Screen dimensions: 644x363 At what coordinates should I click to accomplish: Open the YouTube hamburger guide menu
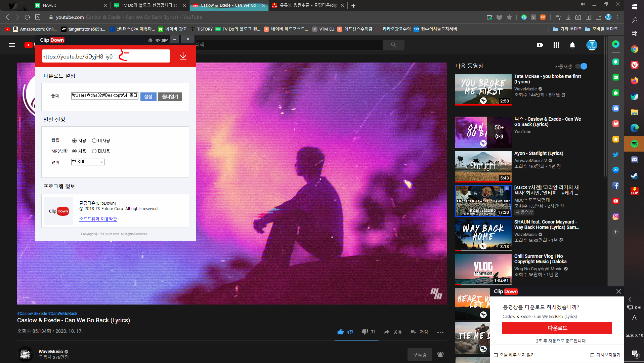tap(12, 45)
